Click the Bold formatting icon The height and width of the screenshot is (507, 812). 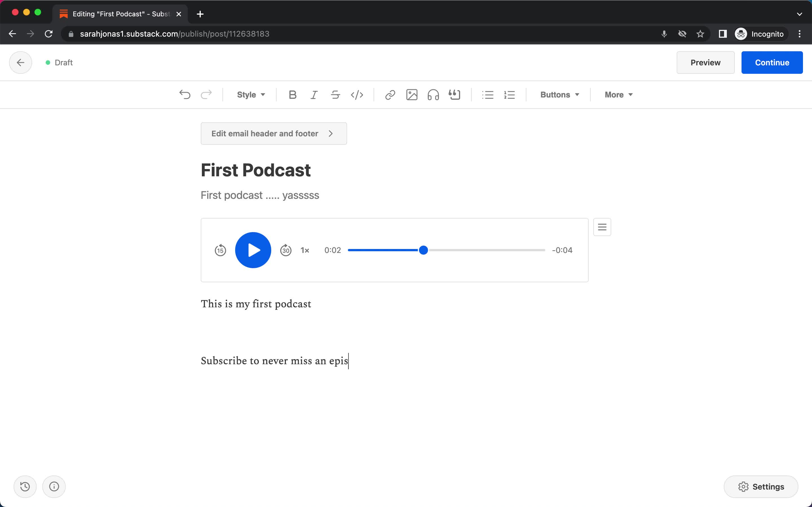tap(292, 94)
